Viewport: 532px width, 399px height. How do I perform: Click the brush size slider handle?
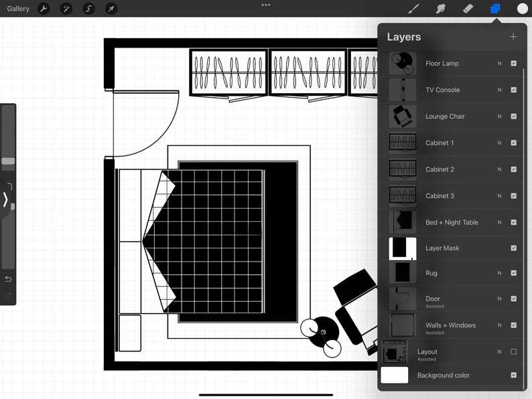click(x=8, y=161)
